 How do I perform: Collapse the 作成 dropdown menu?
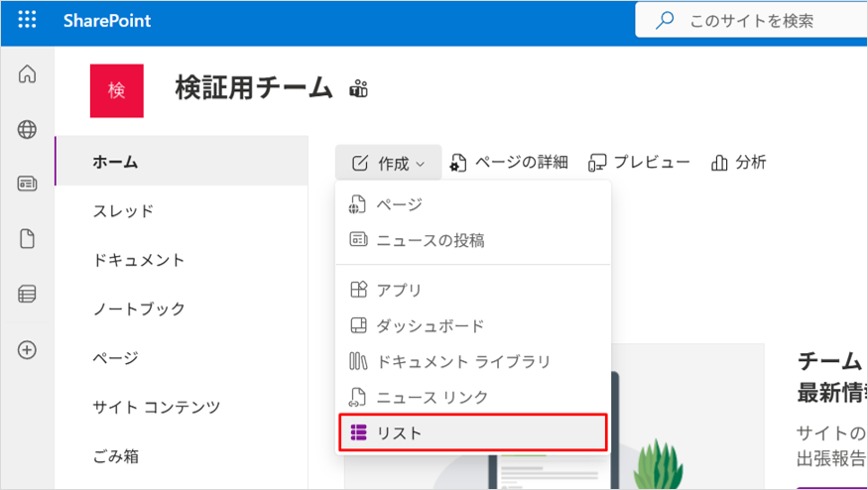click(x=388, y=163)
